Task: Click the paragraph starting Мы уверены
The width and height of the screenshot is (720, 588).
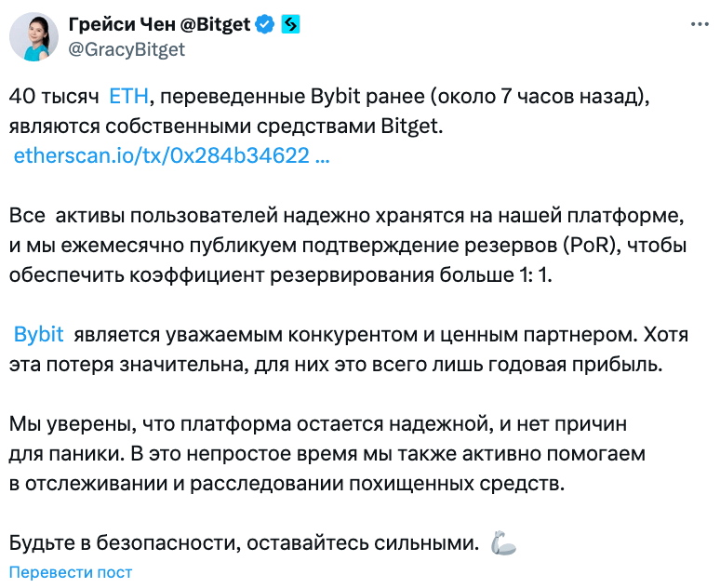Action: coord(327,453)
